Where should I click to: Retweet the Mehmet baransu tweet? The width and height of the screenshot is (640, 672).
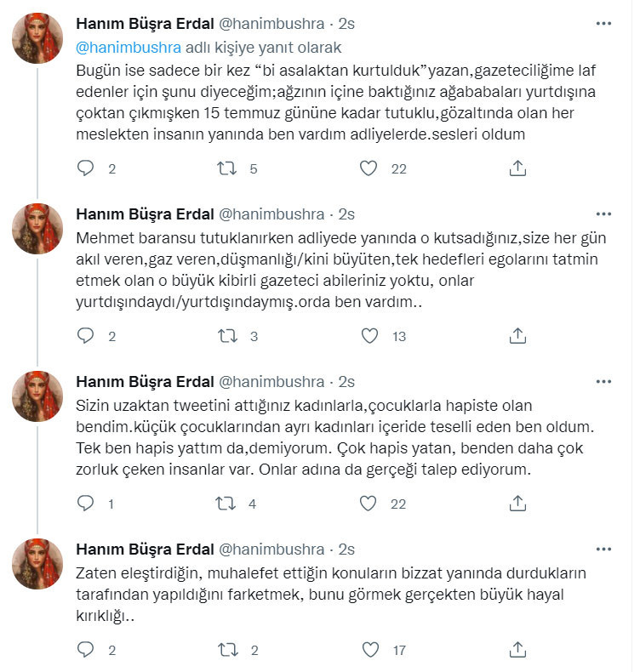click(227, 336)
